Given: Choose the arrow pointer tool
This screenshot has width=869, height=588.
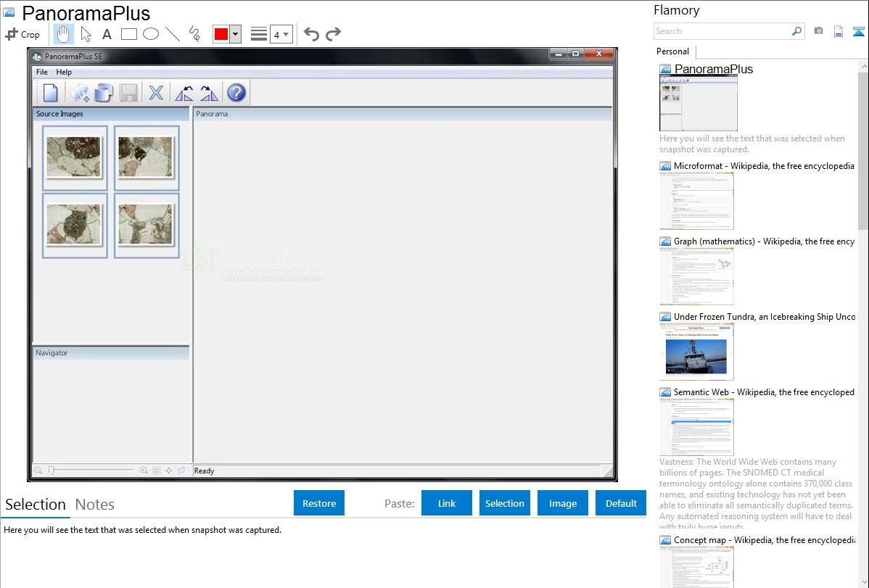Looking at the screenshot, I should [x=86, y=34].
